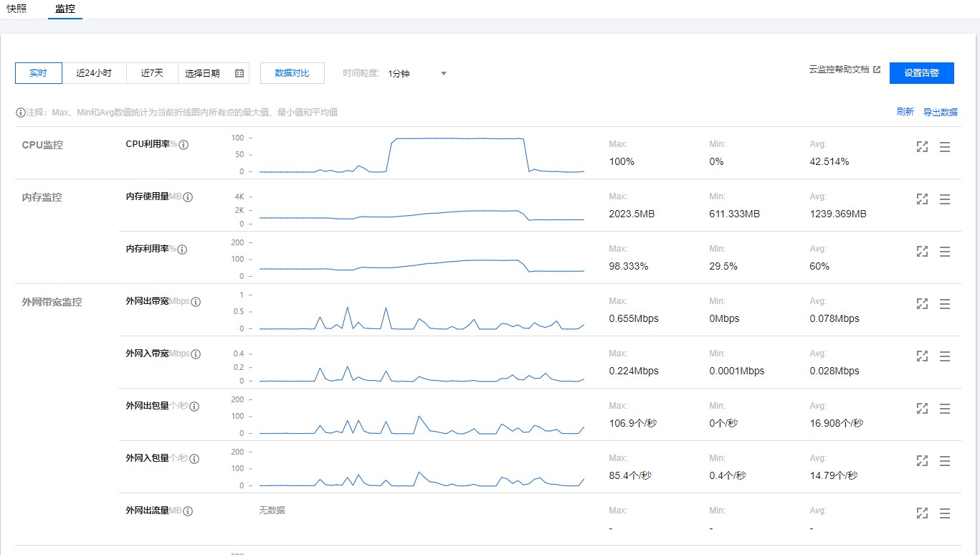Viewport: 980px width, 555px height.
Task: Click the info icon beside 外网入带宽
Action: [196, 354]
